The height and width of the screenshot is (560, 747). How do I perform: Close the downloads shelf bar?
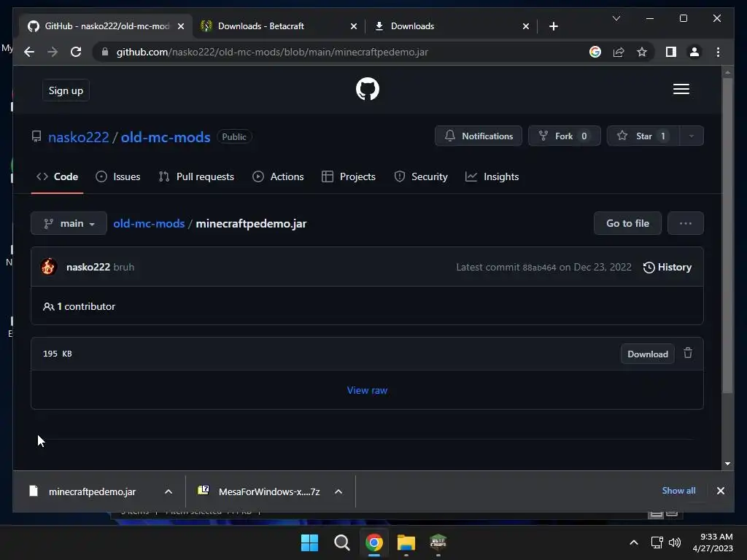click(720, 491)
